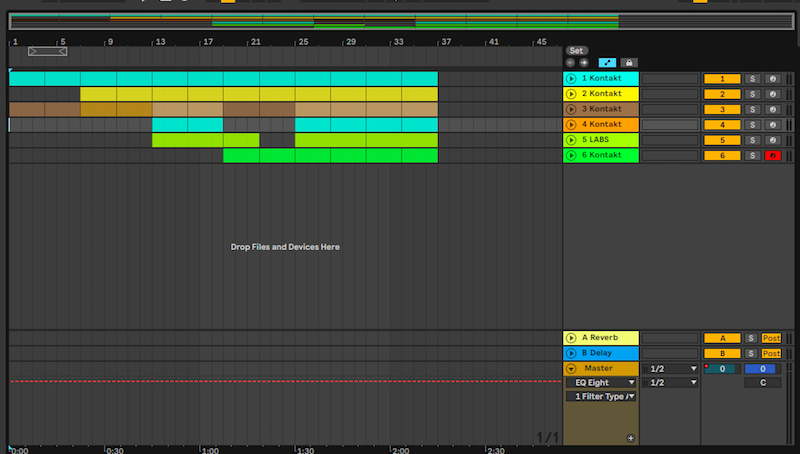Click the red Master automation envelope line
The width and height of the screenshot is (800, 454).
pyautogui.click(x=286, y=381)
